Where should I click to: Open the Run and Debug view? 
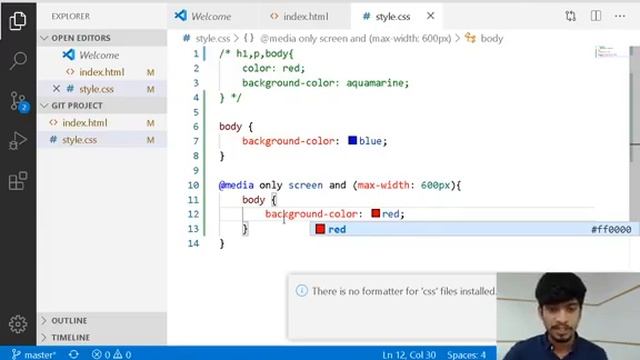click(18, 141)
